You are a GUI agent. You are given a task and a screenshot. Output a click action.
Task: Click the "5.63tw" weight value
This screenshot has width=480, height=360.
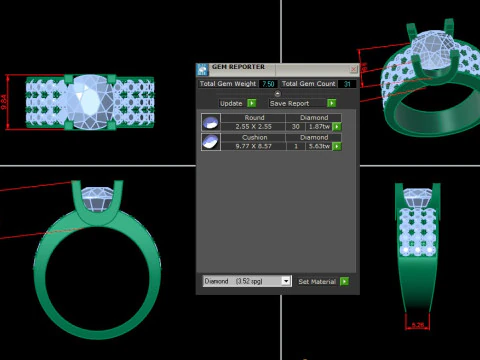pyautogui.click(x=319, y=146)
